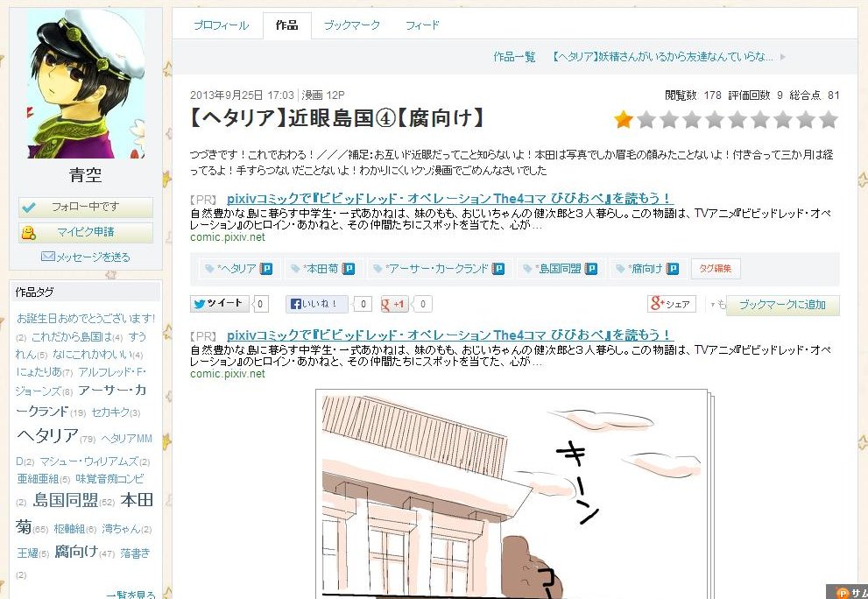
Task: Rate the work three stars
Action: click(x=668, y=120)
